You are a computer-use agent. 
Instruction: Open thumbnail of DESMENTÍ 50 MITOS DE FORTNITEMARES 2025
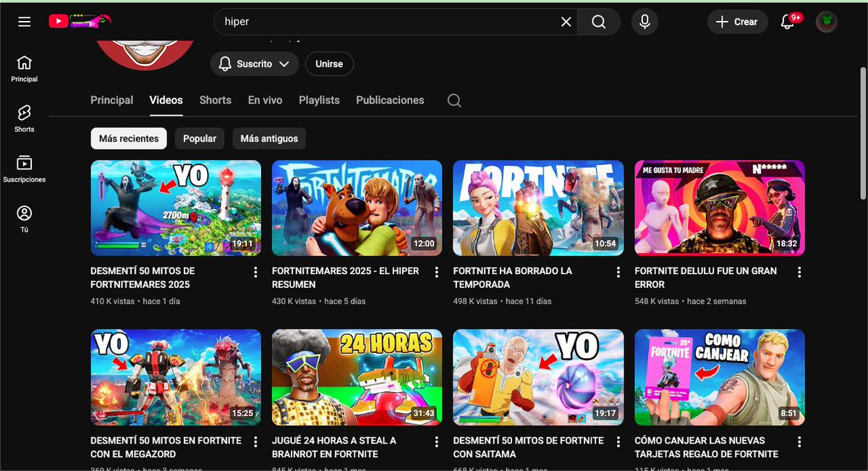(x=176, y=208)
